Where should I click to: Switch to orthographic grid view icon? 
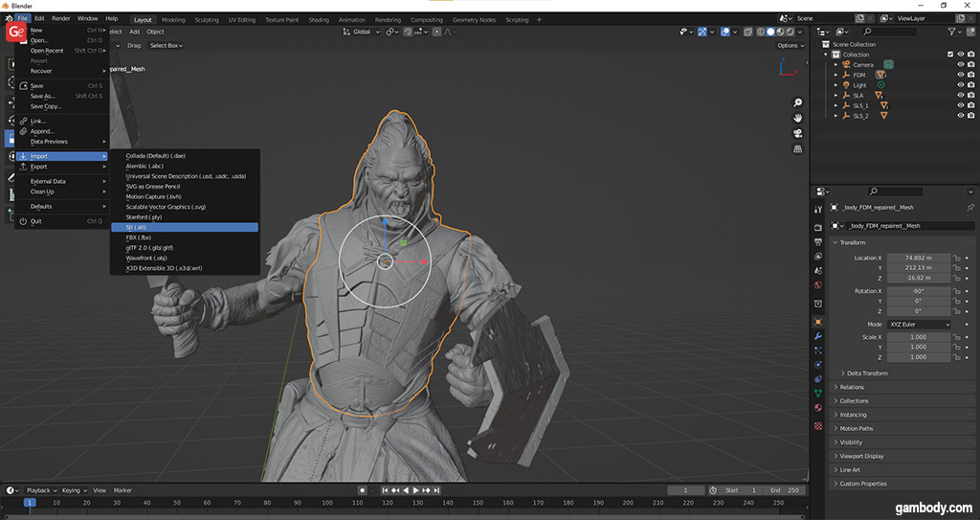pyautogui.click(x=797, y=149)
